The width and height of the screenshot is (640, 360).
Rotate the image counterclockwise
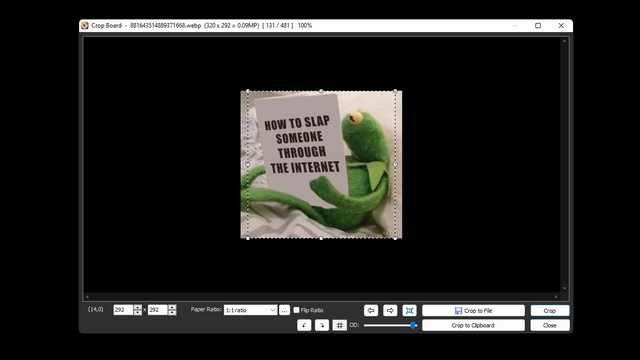click(304, 325)
